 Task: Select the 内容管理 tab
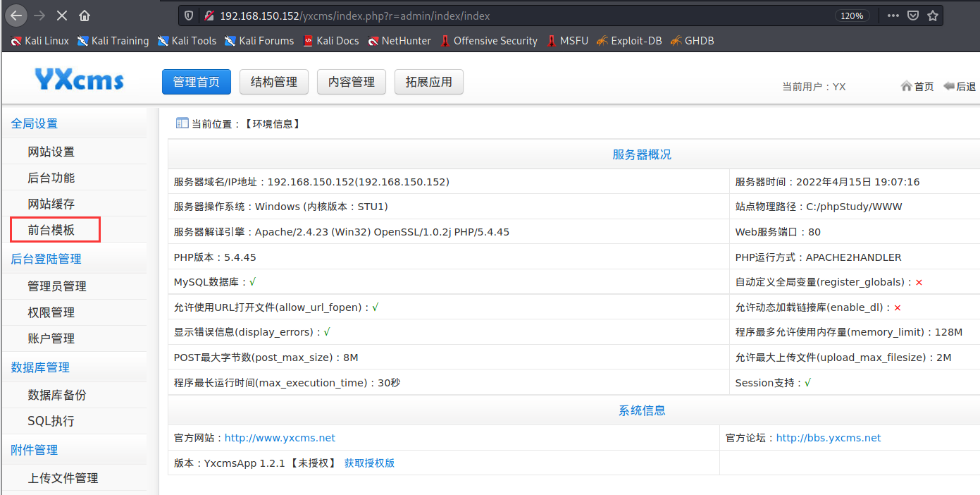click(352, 82)
